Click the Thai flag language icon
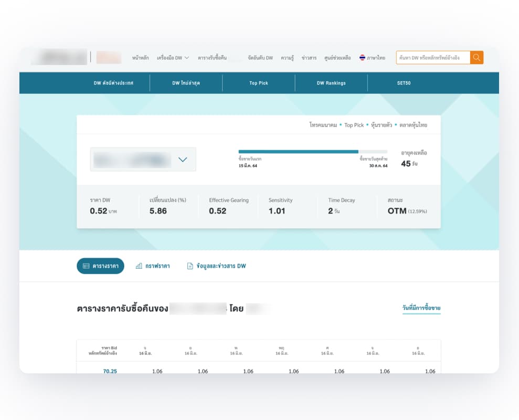Viewport: 519px width, 420px height. (362, 58)
